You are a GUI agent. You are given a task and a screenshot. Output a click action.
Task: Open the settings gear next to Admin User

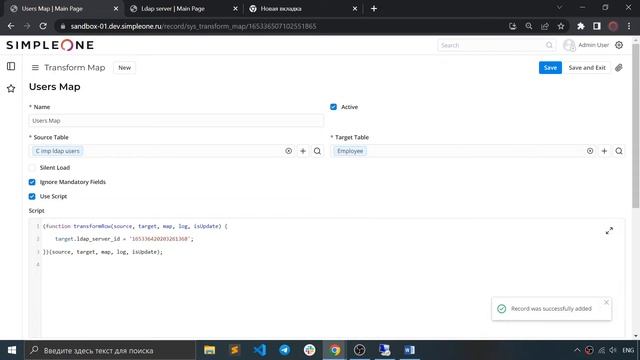coord(619,45)
